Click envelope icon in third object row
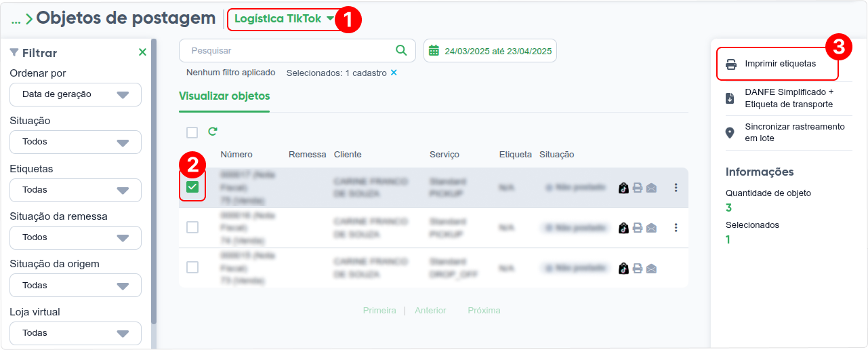 click(x=651, y=268)
